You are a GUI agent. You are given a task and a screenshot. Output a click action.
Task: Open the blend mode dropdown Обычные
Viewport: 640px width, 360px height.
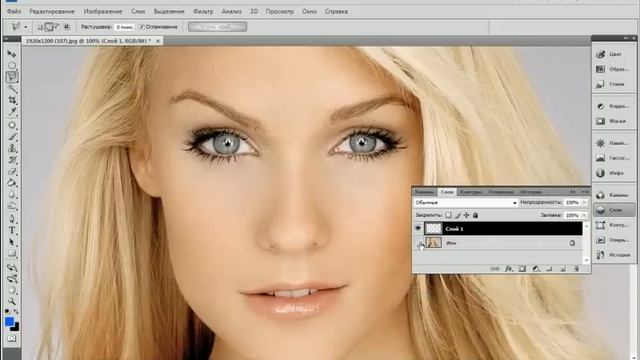(x=465, y=202)
